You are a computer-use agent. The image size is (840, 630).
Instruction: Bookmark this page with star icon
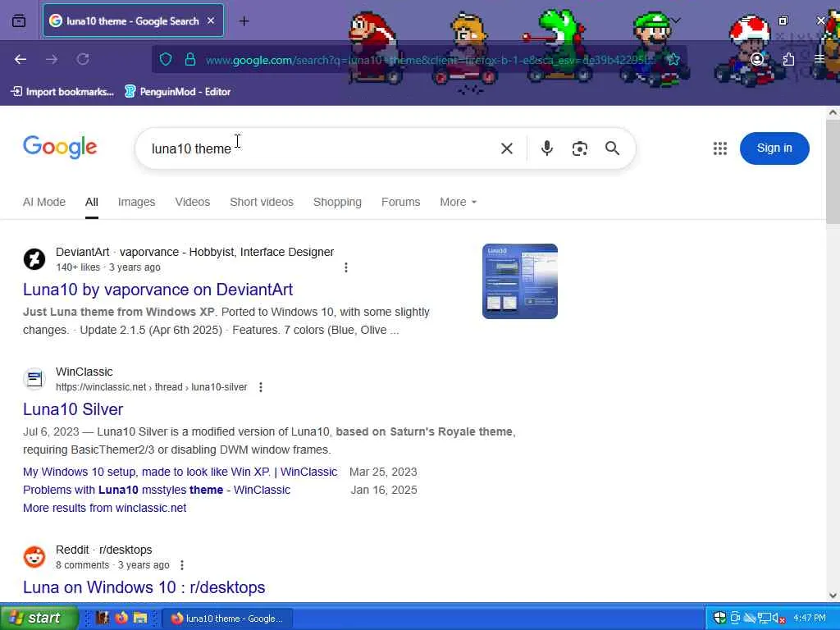(x=673, y=59)
